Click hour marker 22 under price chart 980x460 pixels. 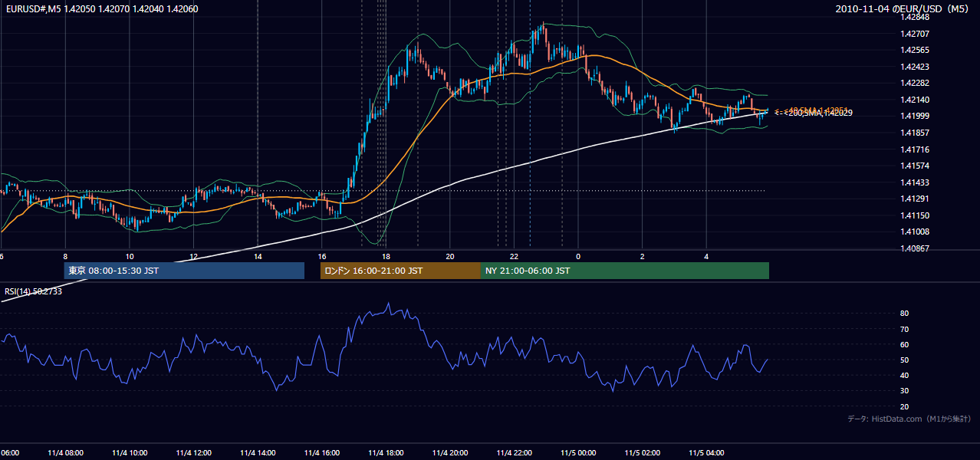(515, 256)
